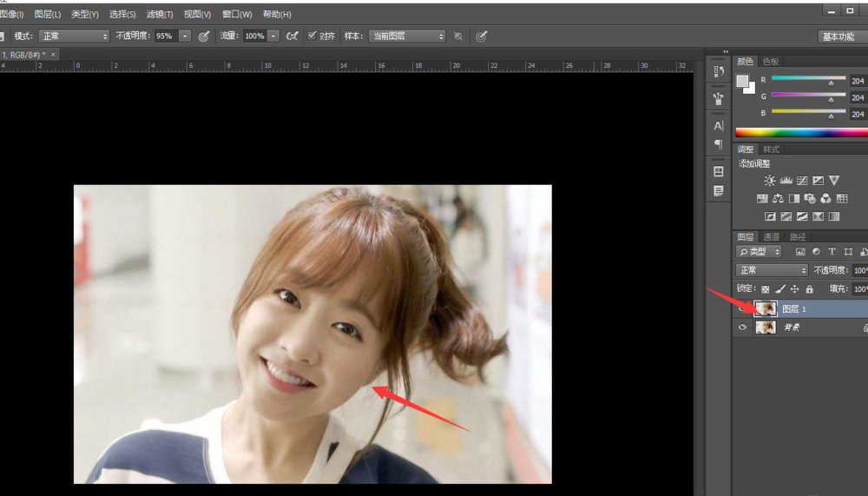Open the 滤镜(T) menu

point(160,14)
